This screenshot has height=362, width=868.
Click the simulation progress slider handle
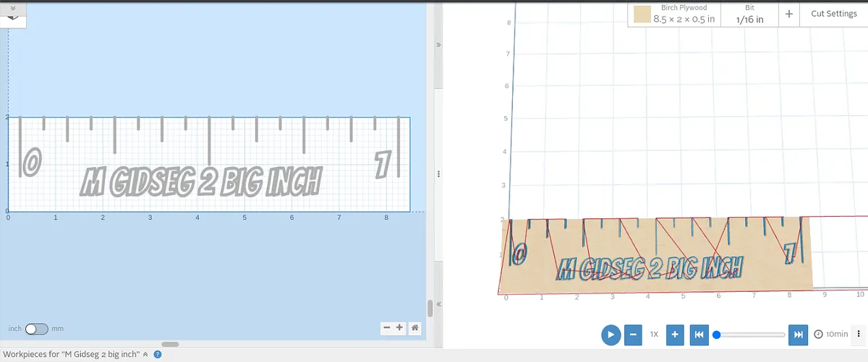coord(716,335)
